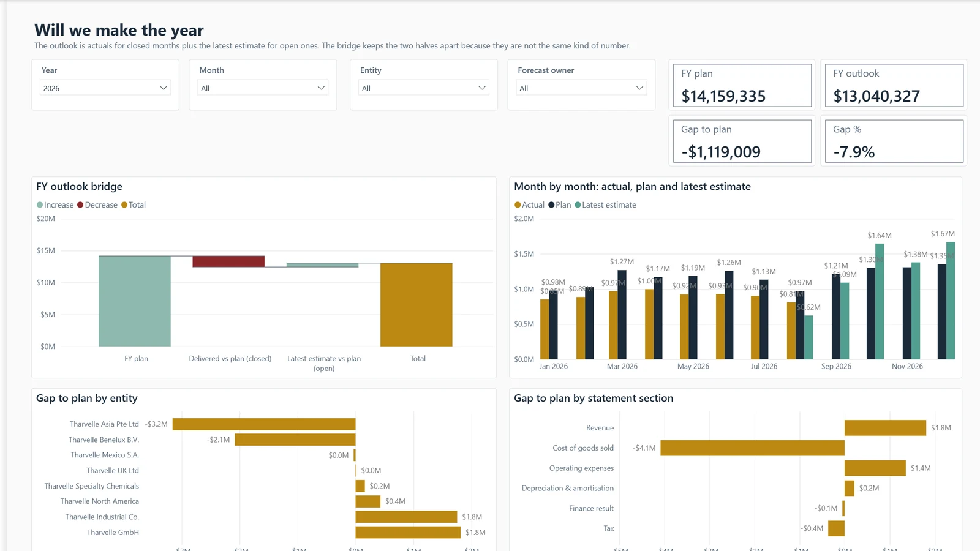This screenshot has width=980, height=551.
Task: Click the Increase legend marker in bridge chart
Action: point(40,205)
